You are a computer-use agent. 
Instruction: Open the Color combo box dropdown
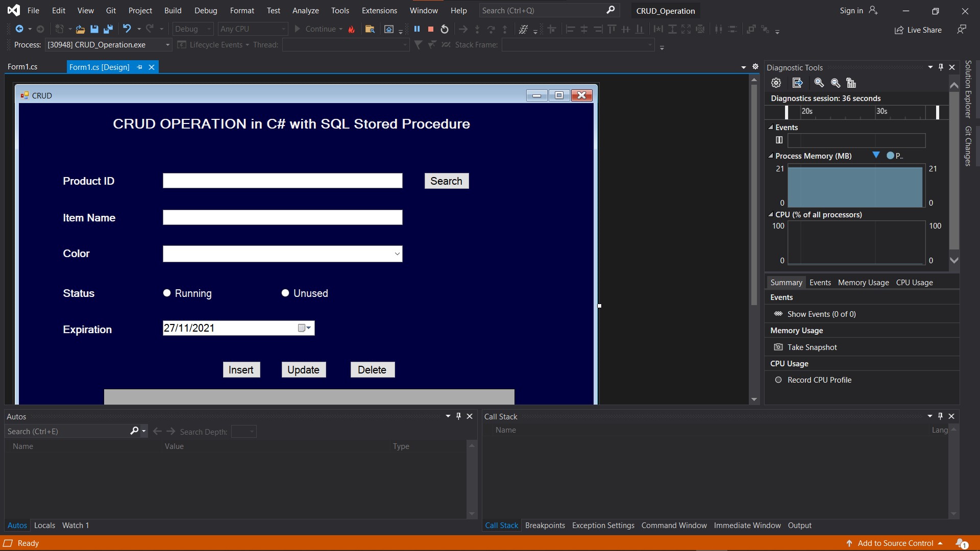tap(397, 254)
